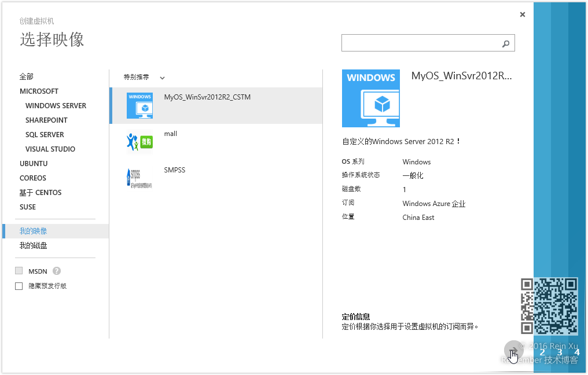Click the search magnifier icon
Image resolution: width=588 pixels, height=375 pixels.
tap(506, 43)
